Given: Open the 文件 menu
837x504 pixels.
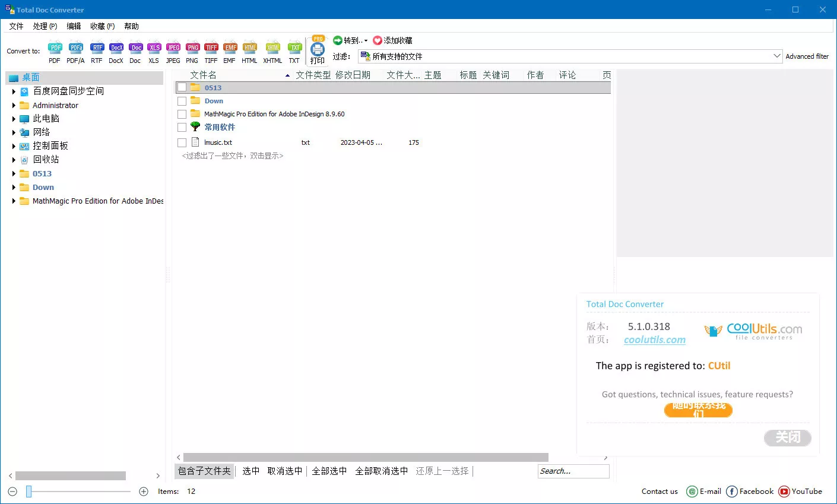Looking at the screenshot, I should [16, 26].
